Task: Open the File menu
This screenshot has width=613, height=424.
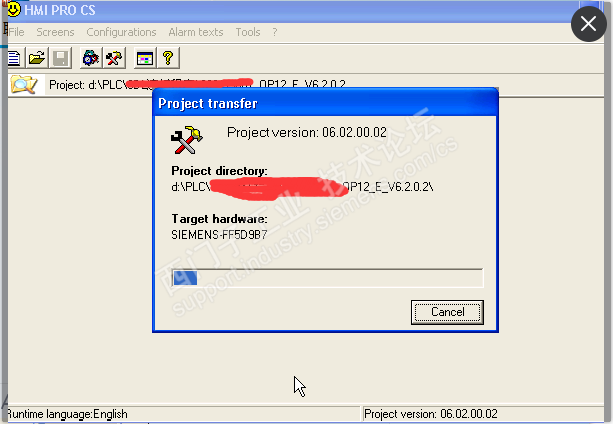Action: [16, 32]
